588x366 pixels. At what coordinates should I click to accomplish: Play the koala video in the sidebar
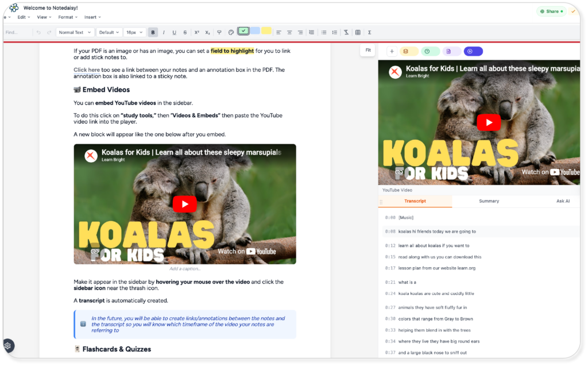click(x=489, y=122)
